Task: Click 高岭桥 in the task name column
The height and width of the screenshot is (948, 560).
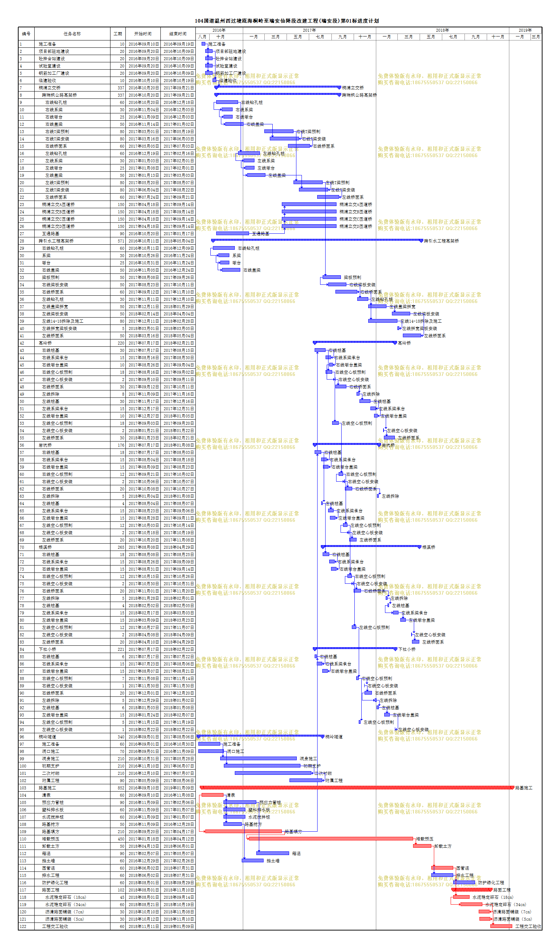Action: [x=45, y=343]
